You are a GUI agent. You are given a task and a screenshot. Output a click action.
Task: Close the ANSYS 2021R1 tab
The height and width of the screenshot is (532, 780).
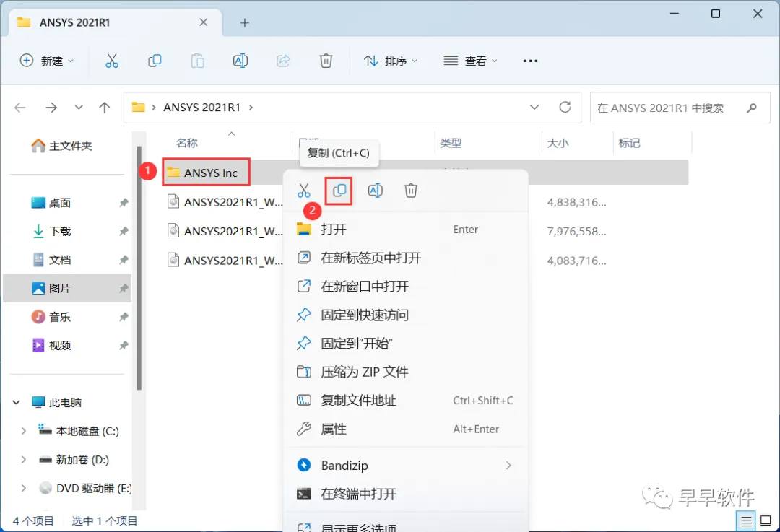click(x=204, y=22)
